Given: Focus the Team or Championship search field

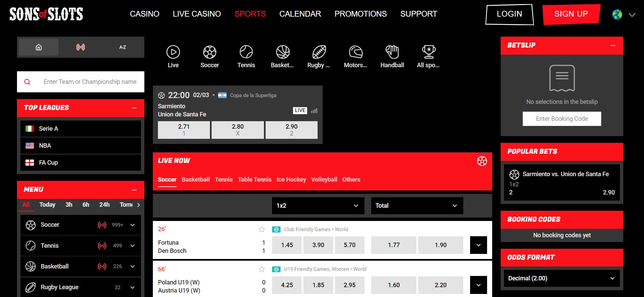Looking at the screenshot, I should click(x=80, y=82).
